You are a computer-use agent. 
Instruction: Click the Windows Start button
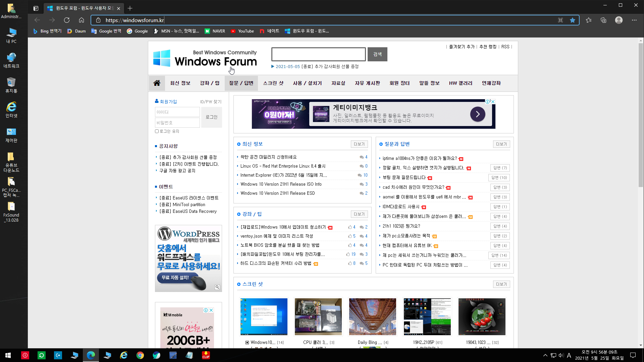click(8, 355)
